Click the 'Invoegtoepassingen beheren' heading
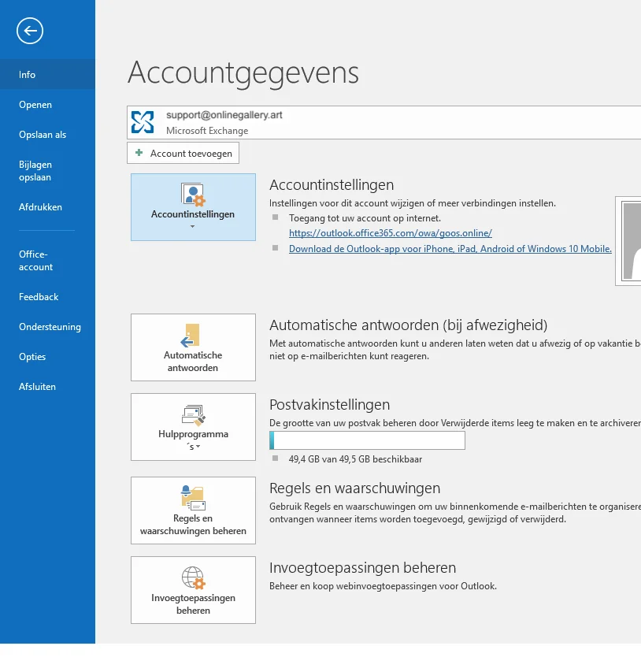The width and height of the screenshot is (641, 672). point(362,568)
